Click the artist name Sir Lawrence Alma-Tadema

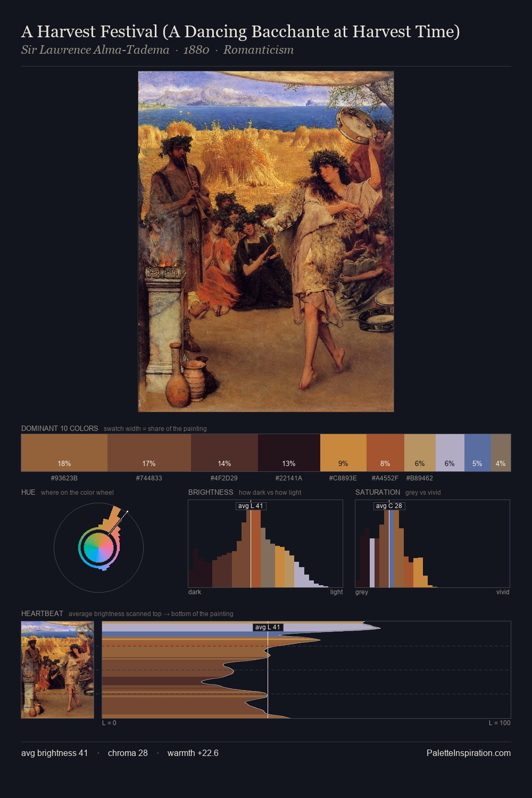tap(95, 50)
